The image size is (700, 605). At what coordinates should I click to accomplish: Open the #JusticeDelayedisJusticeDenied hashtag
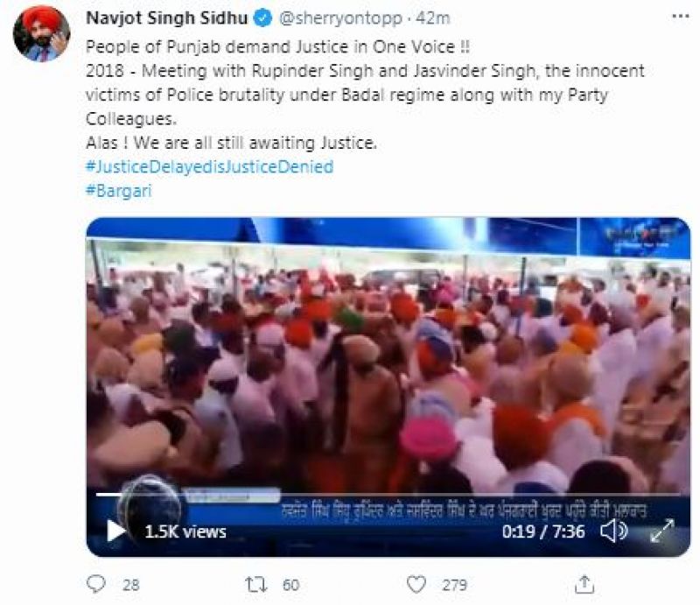(x=209, y=166)
